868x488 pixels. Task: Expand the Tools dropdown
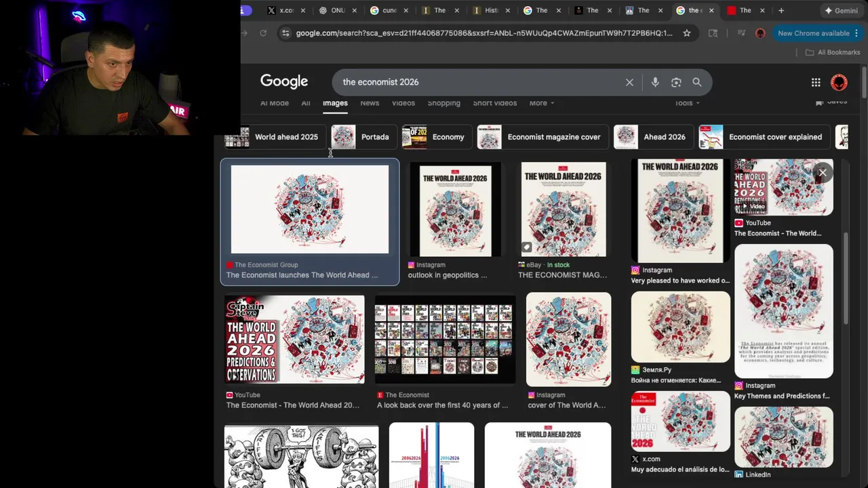(x=687, y=103)
